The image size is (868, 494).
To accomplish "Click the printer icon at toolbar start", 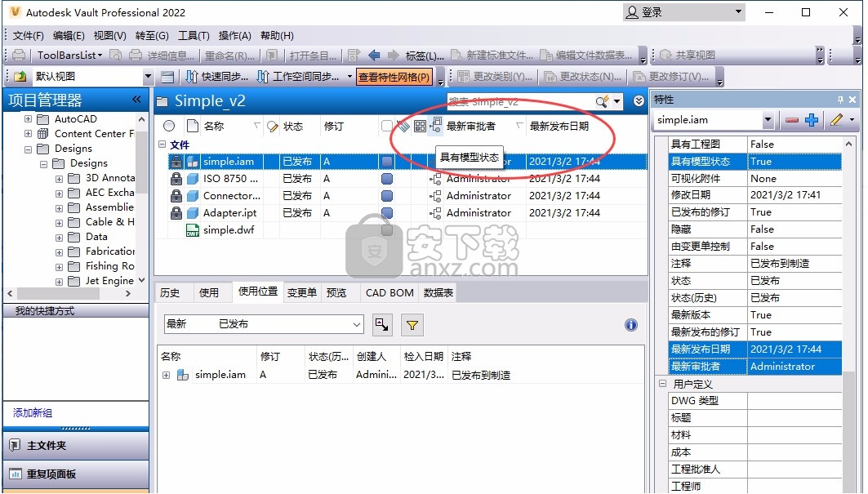I will (19, 55).
